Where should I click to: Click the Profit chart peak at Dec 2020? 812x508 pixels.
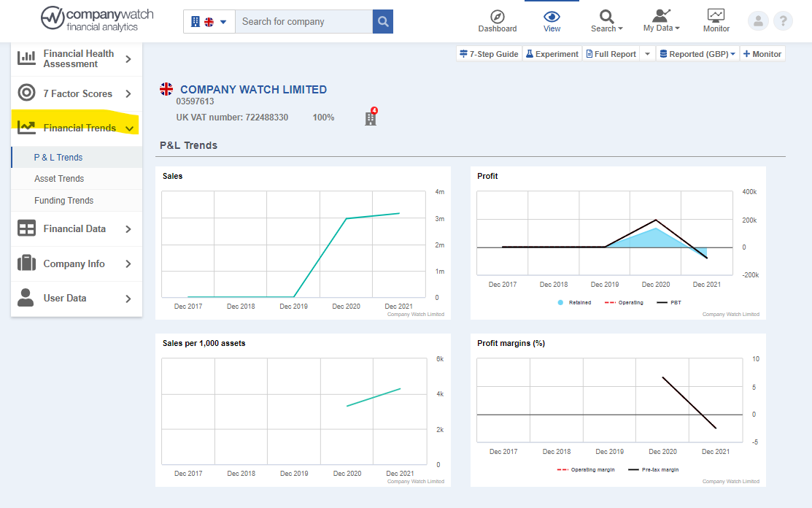pos(656,220)
